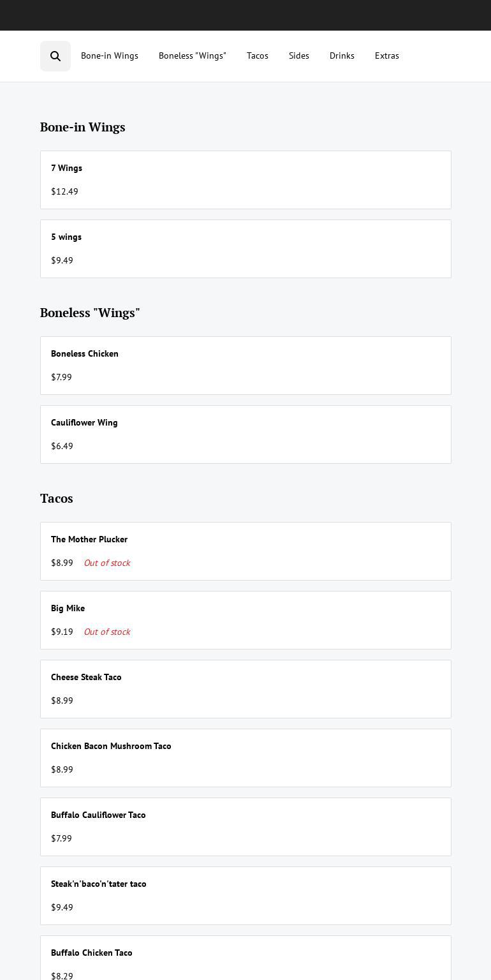Image resolution: width=491 pixels, height=980 pixels.
Task: Open the Sides category tab
Action: coord(299,56)
